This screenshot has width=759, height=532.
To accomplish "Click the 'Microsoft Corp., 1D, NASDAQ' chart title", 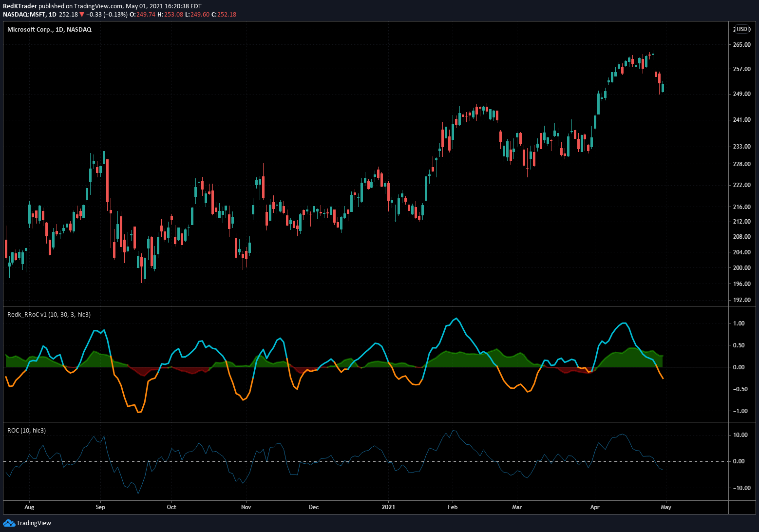I will [x=49, y=29].
